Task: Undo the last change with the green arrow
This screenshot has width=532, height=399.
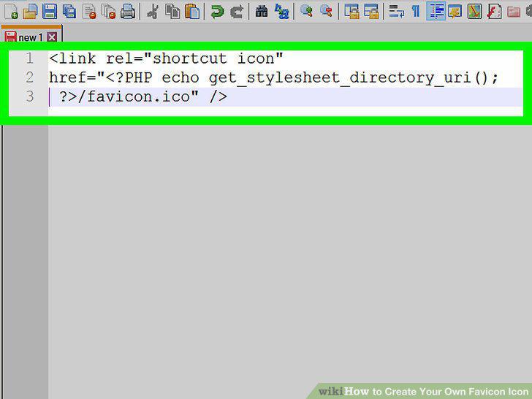Action: [217, 11]
